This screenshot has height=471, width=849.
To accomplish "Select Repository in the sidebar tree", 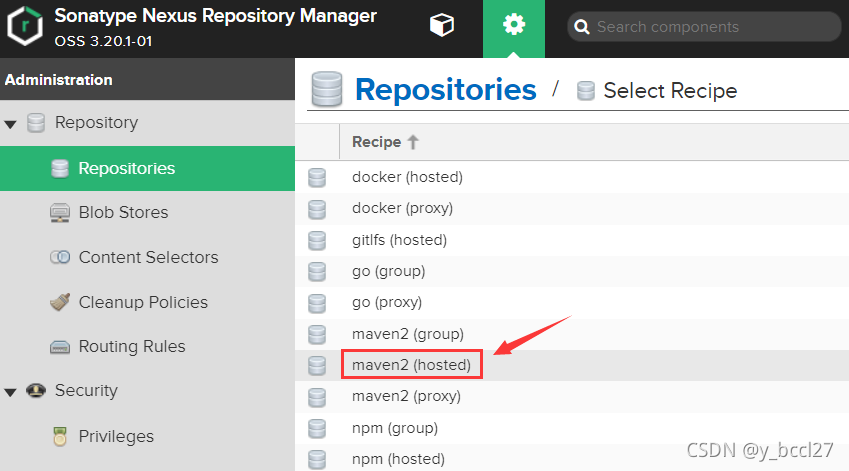I will pos(96,123).
